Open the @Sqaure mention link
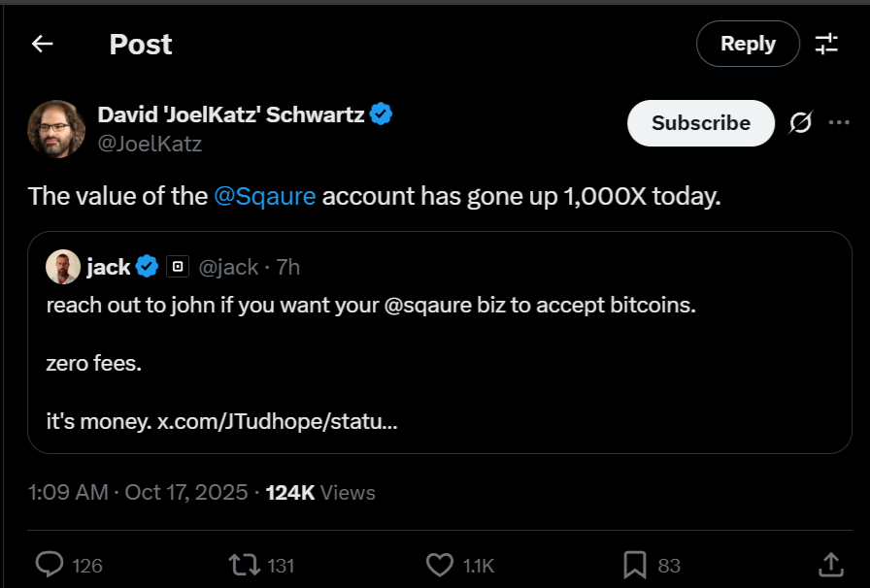This screenshot has width=870, height=588. coord(265,196)
